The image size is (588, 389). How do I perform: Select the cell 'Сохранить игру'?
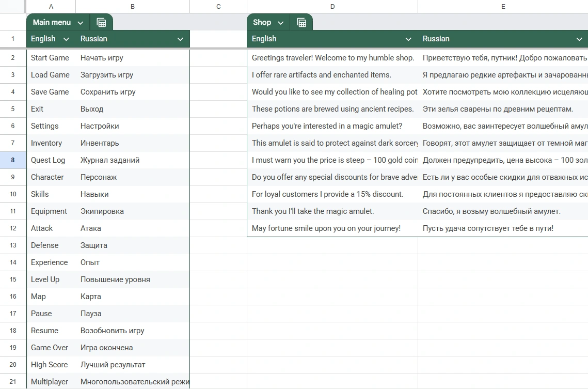coord(133,92)
